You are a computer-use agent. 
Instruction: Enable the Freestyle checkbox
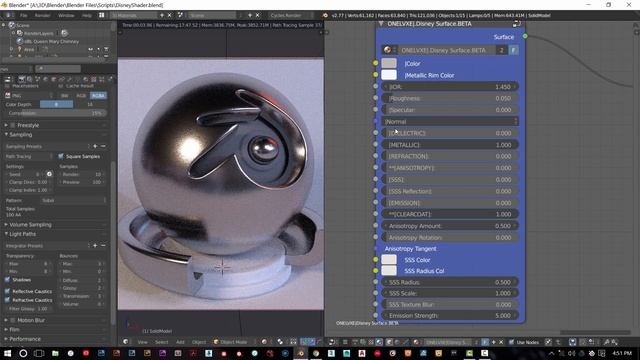tap(13, 125)
